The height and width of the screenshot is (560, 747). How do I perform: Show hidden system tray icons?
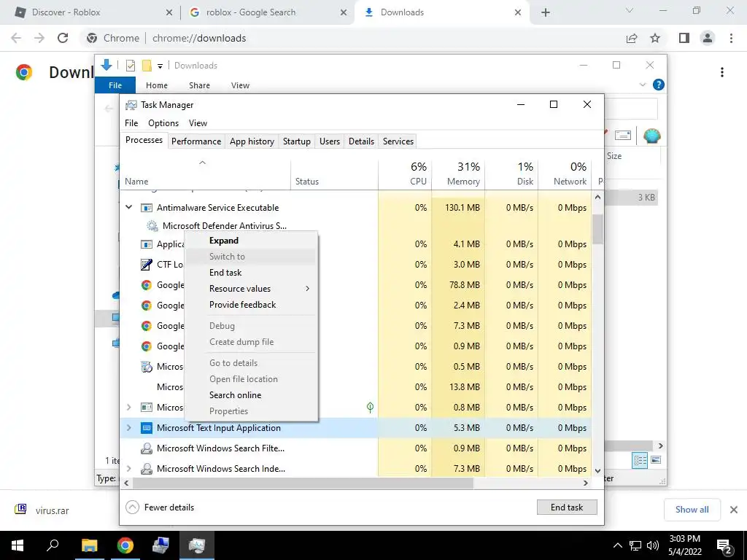click(x=617, y=545)
